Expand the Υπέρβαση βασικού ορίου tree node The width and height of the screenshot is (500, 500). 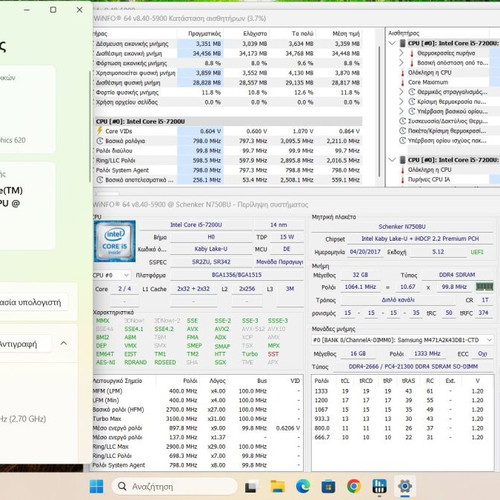coord(401,111)
